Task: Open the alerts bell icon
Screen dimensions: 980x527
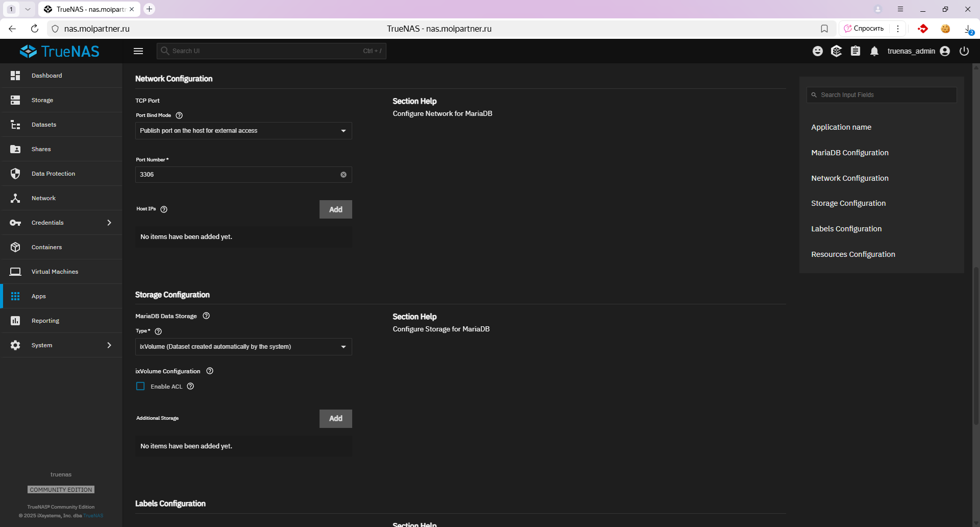Action: [x=874, y=51]
